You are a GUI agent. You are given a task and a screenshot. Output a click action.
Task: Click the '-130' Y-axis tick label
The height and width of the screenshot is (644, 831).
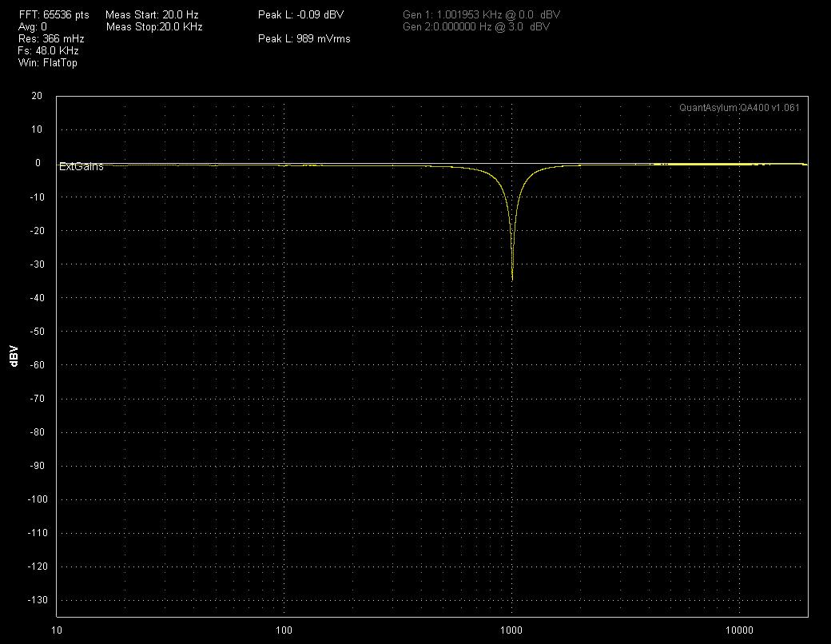pyautogui.click(x=37, y=600)
